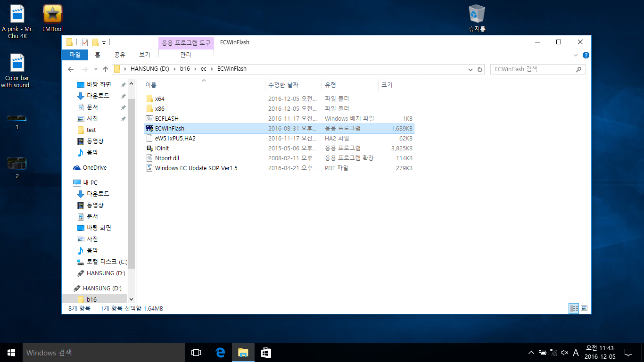Click the new folder icon in quick access toolbar
644x362 pixels.
[x=95, y=42]
